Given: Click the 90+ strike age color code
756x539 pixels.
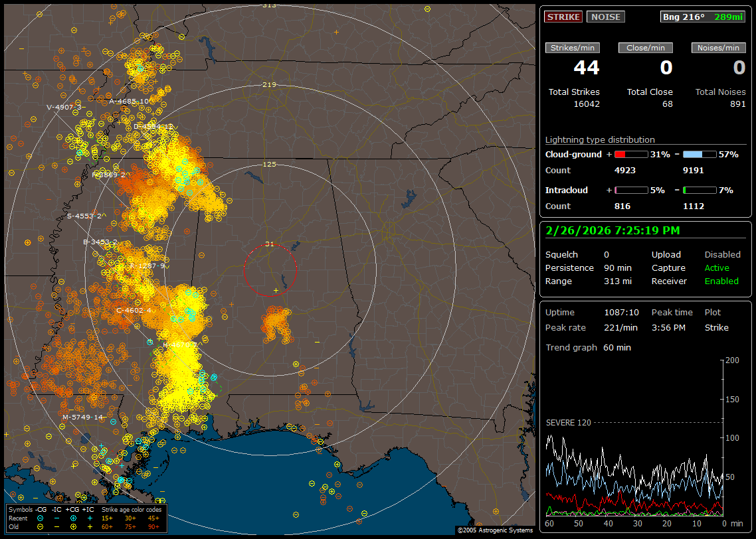Looking at the screenshot, I should tap(153, 526).
